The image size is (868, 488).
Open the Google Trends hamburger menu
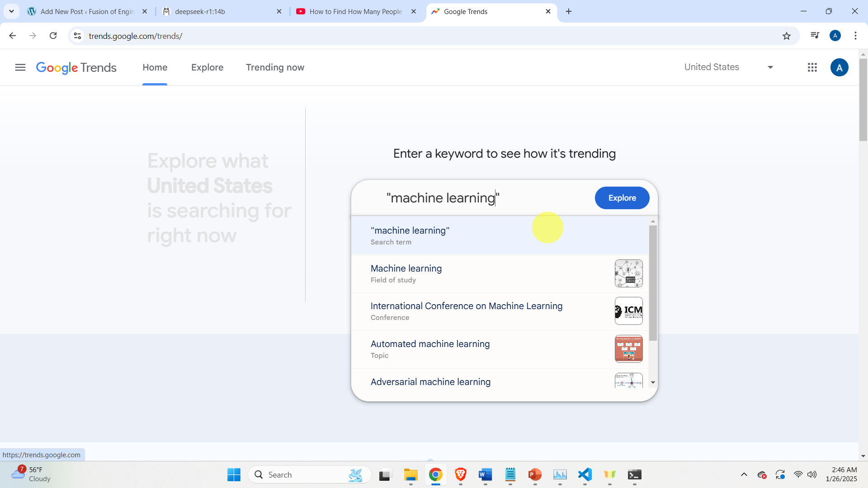pyautogui.click(x=20, y=67)
